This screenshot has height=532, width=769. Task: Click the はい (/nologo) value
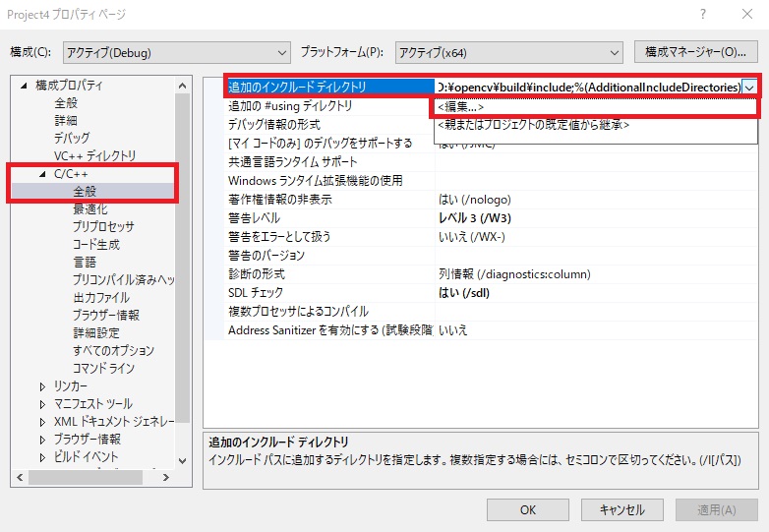(475, 199)
